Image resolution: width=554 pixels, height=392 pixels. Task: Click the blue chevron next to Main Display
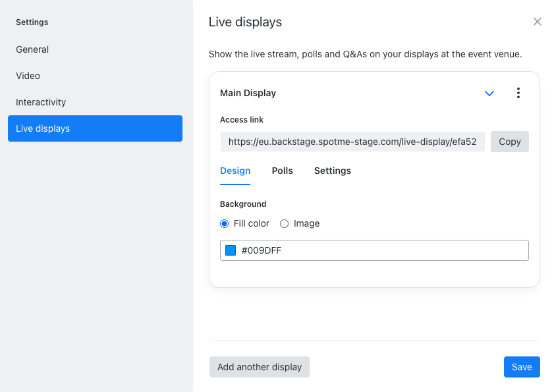pyautogui.click(x=489, y=93)
